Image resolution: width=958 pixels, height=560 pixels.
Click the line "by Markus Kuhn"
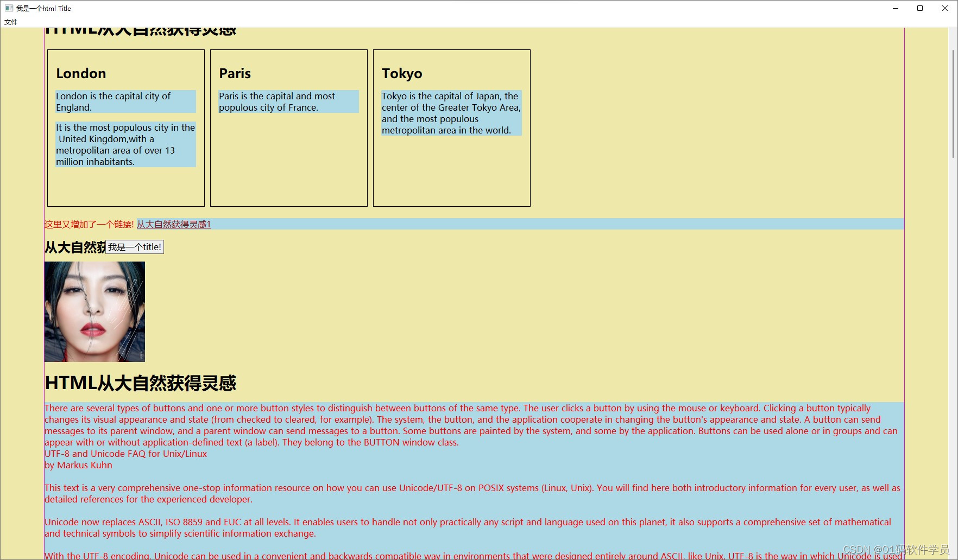pos(78,465)
